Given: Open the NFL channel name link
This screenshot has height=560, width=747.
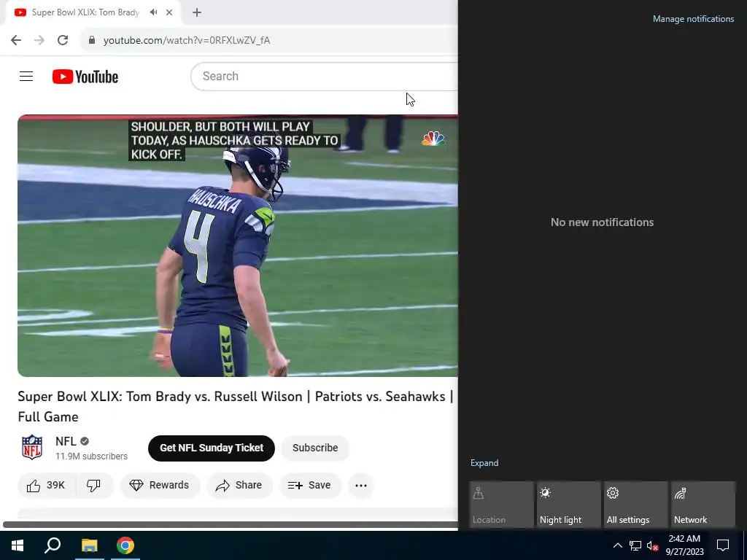Looking at the screenshot, I should [x=66, y=441].
